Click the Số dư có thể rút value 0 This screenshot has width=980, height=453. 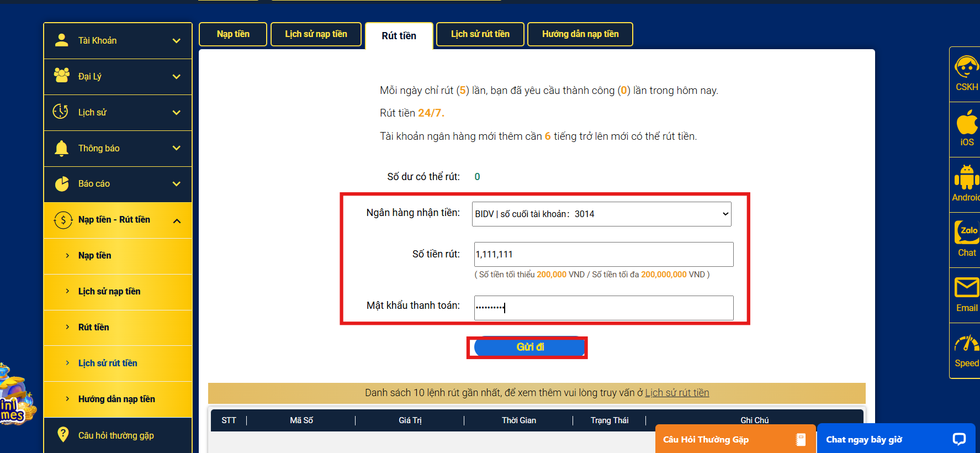[x=478, y=177]
